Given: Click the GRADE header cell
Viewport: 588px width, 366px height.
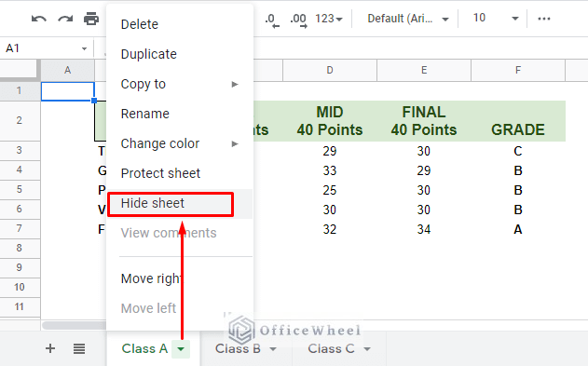Looking at the screenshot, I should [x=518, y=121].
